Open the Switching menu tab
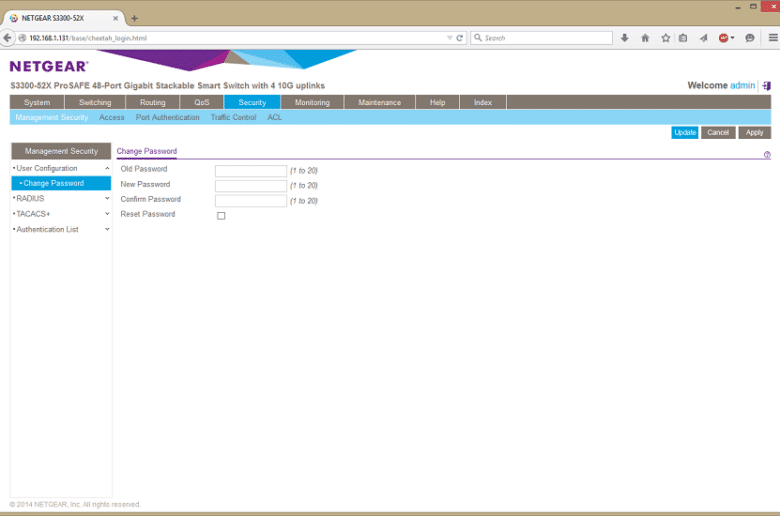The image size is (780, 516). click(x=95, y=102)
